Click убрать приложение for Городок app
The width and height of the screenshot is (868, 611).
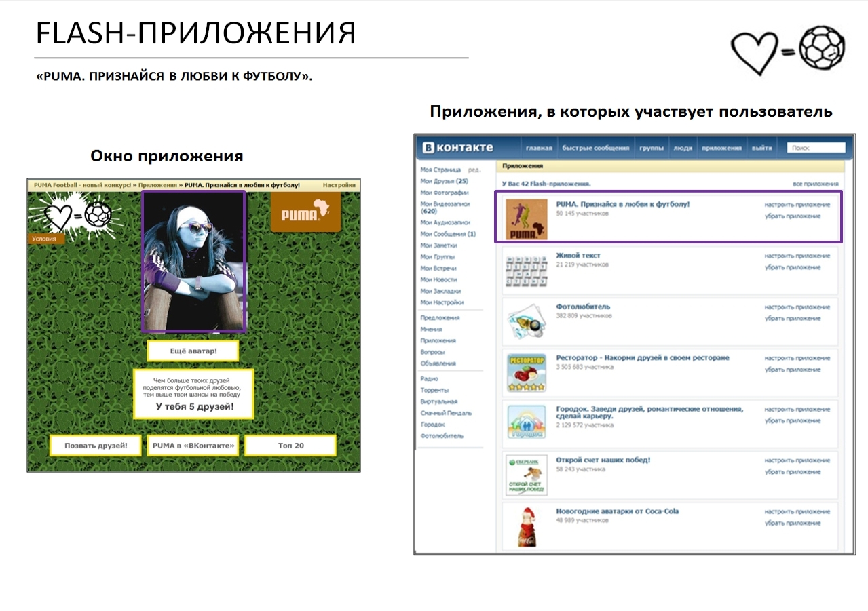(x=792, y=420)
